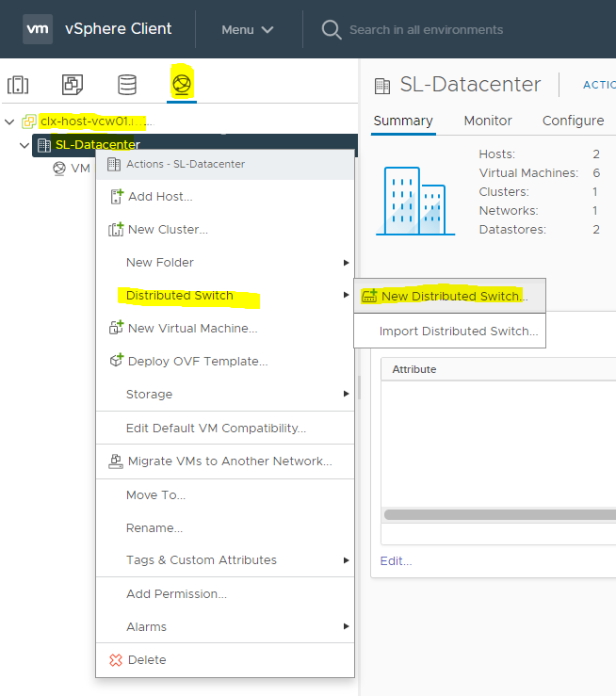Click the New Cluster icon
Screen dimensions: 616x696
[116, 230]
